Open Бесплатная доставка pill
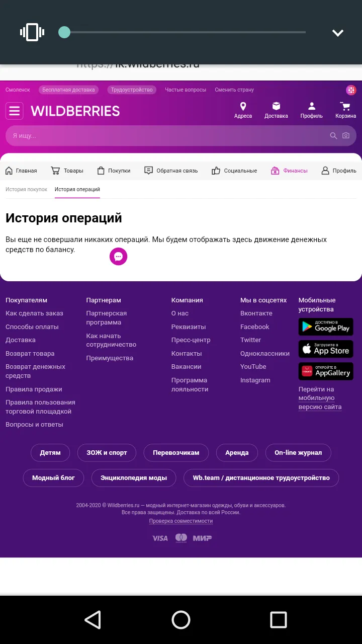 point(68,90)
